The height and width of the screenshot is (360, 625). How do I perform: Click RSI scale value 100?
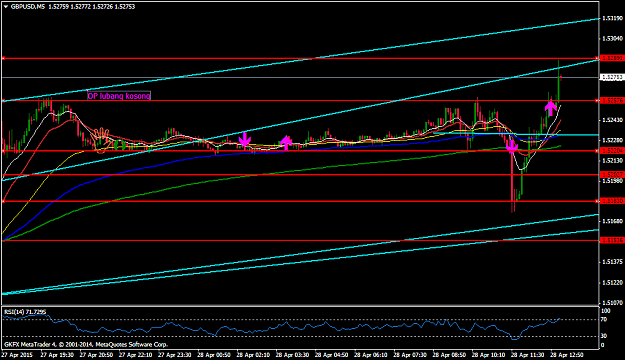click(605, 311)
